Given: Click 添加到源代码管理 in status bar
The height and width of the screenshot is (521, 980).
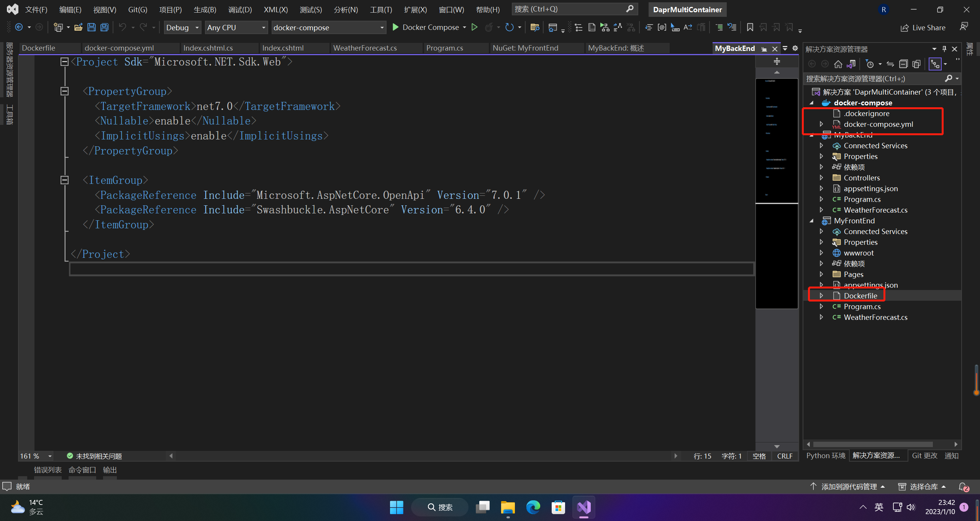Looking at the screenshot, I should point(847,487).
